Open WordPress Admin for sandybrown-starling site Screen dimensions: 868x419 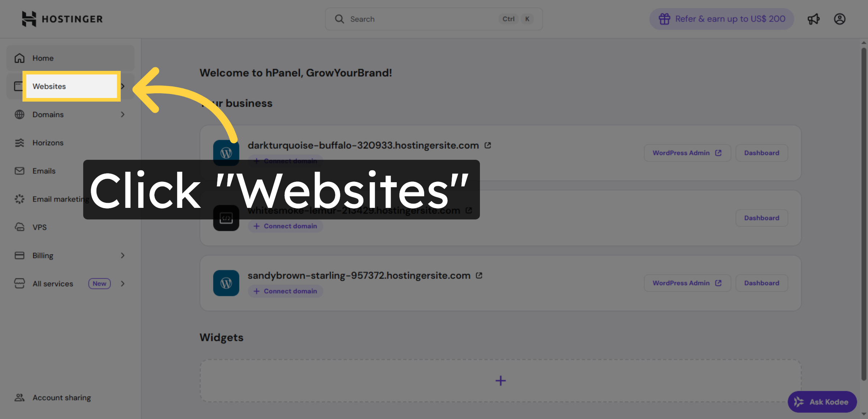point(687,283)
